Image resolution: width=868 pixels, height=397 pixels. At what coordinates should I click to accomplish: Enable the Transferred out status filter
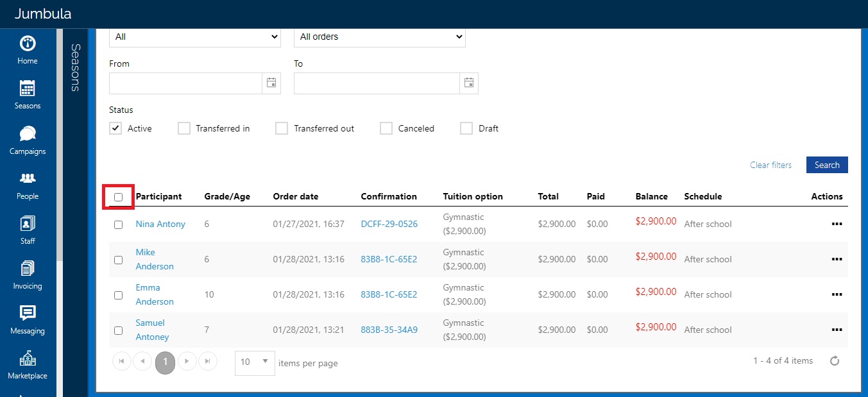pos(282,128)
